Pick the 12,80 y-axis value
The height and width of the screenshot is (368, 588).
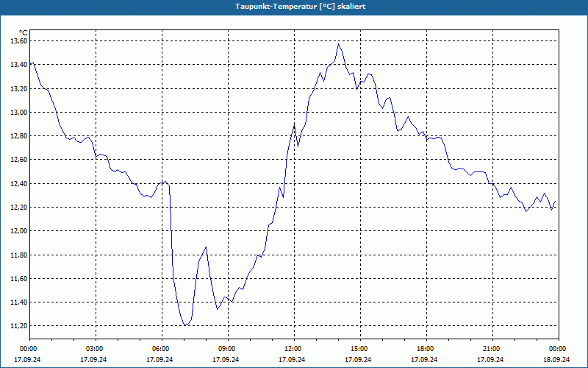[x=18, y=136]
